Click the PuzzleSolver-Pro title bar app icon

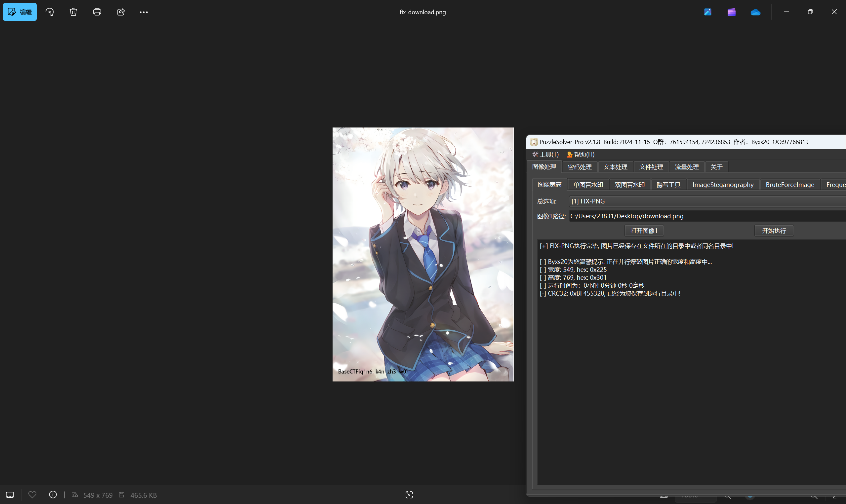point(534,142)
